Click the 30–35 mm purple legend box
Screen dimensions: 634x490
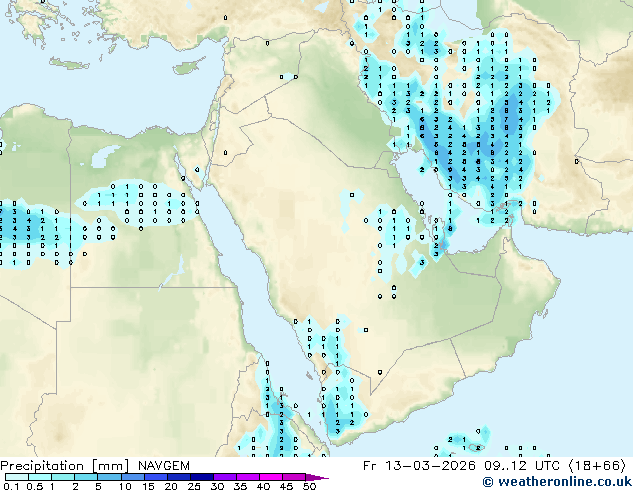pos(224,477)
